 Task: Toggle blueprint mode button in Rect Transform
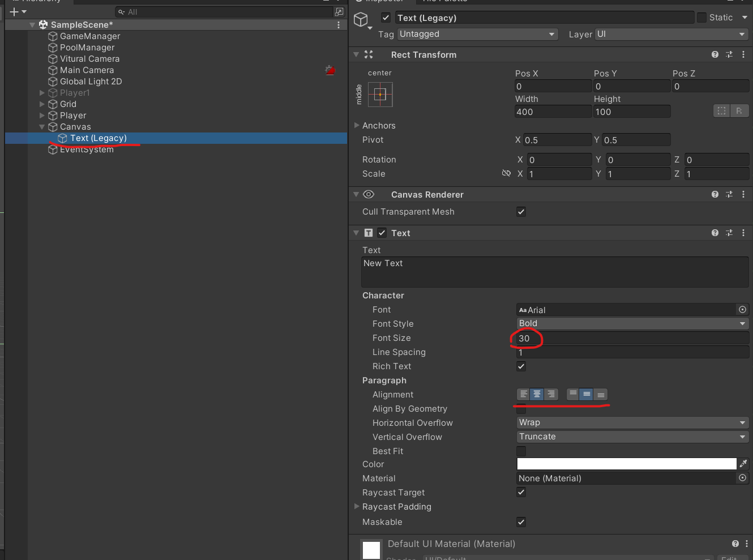coord(721,111)
